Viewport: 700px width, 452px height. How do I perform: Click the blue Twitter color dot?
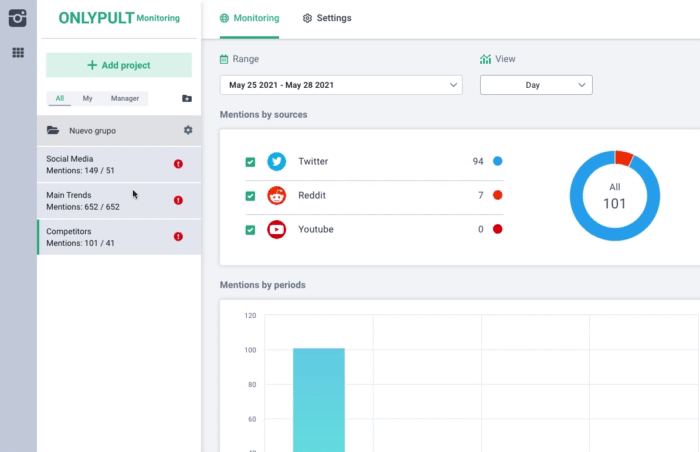497,161
